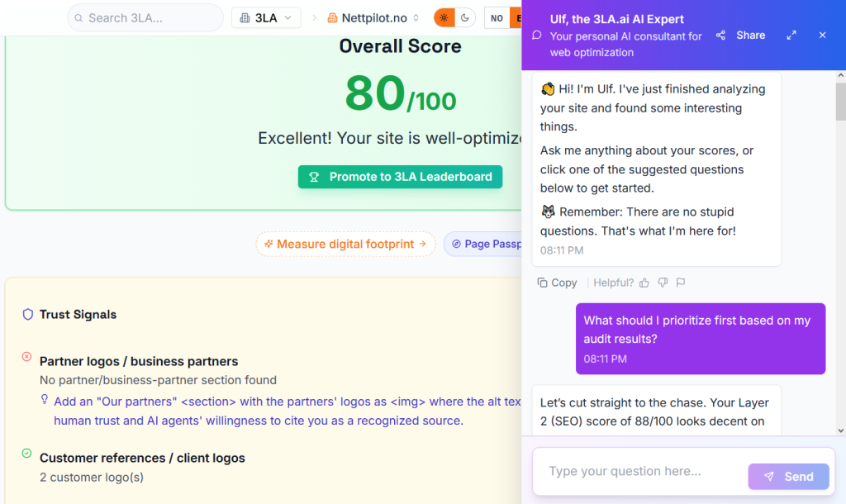Click the Trust Signals shield icon

click(x=27, y=314)
